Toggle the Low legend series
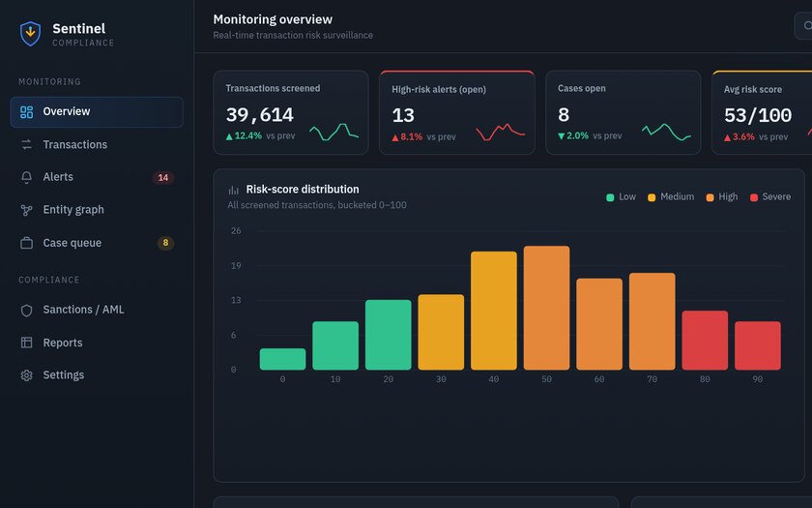 621,197
